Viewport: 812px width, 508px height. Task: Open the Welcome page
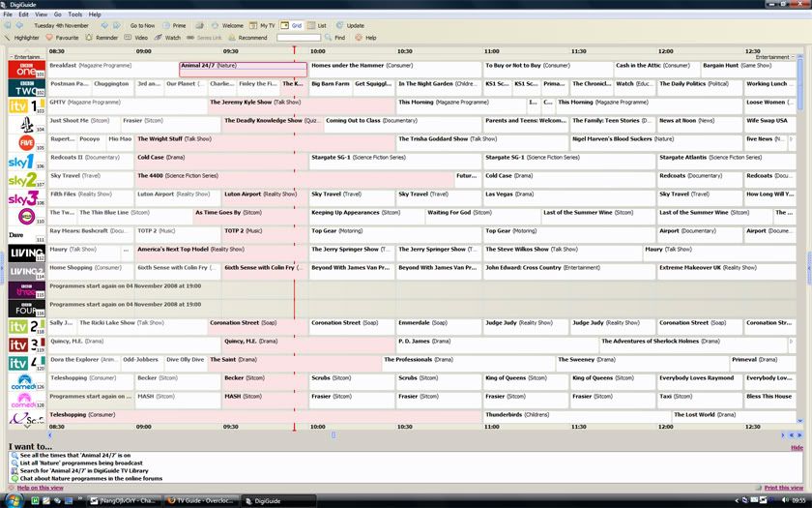pyautogui.click(x=227, y=25)
